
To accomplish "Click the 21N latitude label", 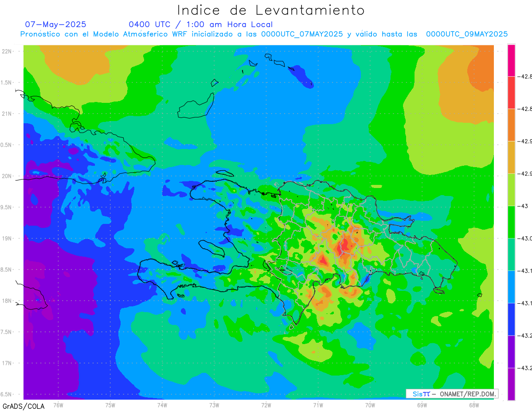I will click(8, 114).
